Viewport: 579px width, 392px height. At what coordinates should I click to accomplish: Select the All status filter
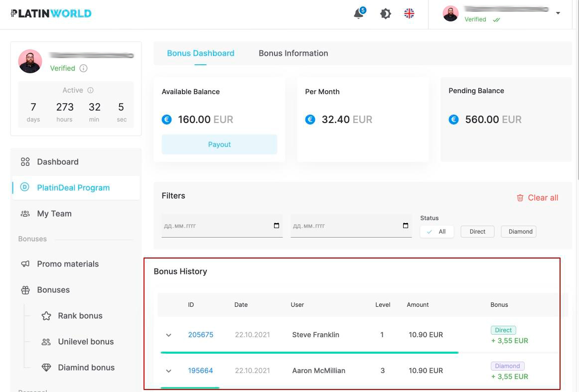point(436,232)
